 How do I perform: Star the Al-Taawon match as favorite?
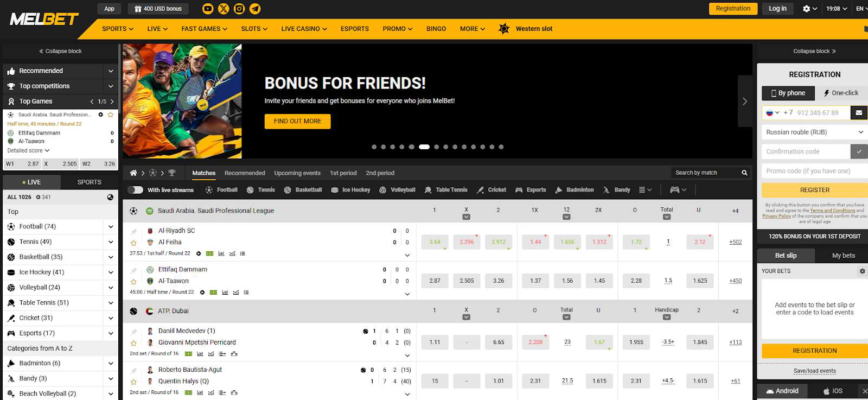pos(133,282)
